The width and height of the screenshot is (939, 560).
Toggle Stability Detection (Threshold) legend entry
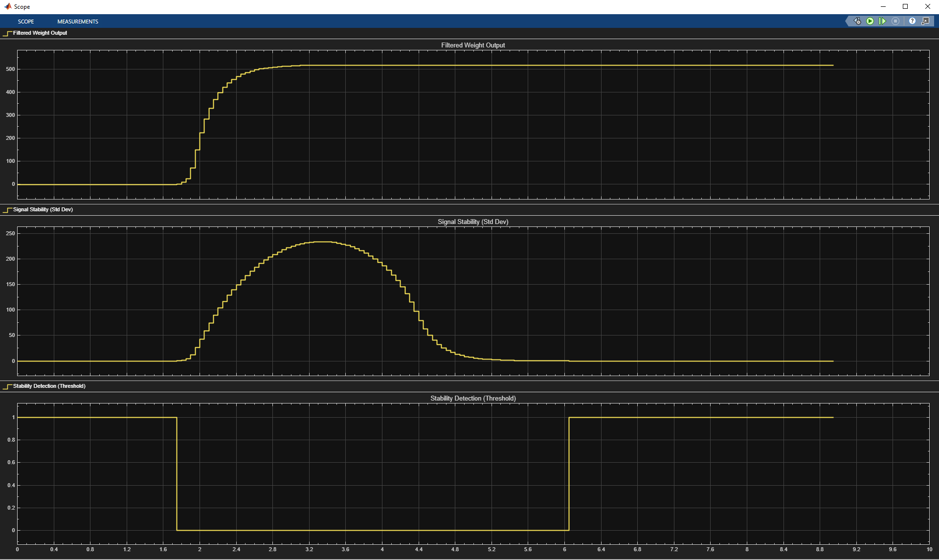point(49,386)
